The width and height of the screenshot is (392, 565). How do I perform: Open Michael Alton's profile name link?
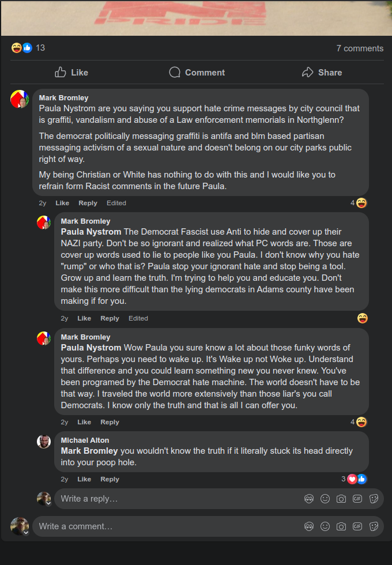(x=85, y=440)
